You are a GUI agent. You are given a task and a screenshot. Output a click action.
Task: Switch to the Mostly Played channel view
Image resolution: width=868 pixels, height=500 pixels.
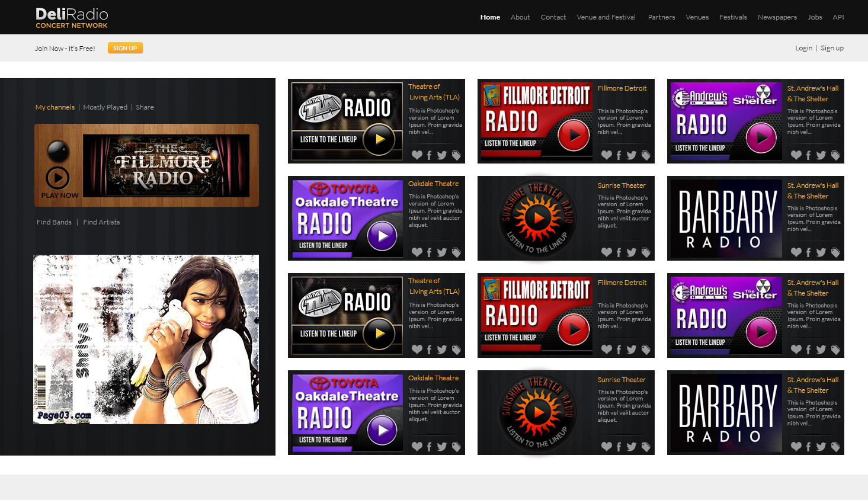click(105, 107)
